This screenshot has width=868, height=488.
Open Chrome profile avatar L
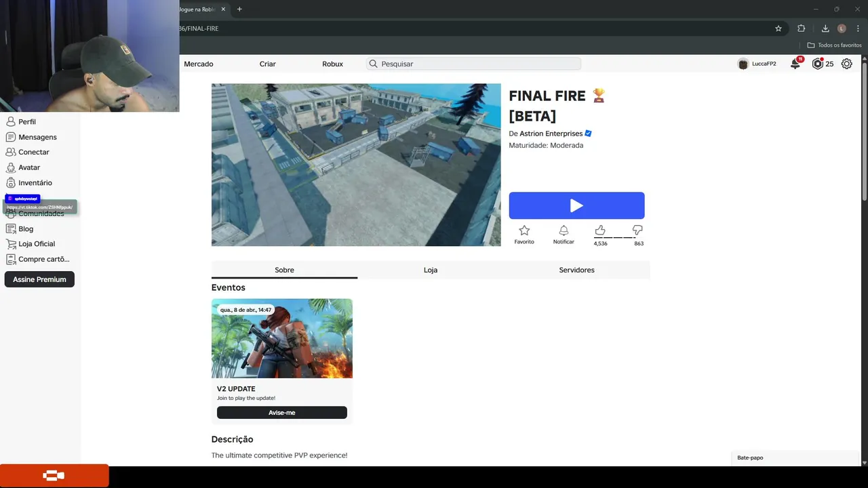pos(842,28)
